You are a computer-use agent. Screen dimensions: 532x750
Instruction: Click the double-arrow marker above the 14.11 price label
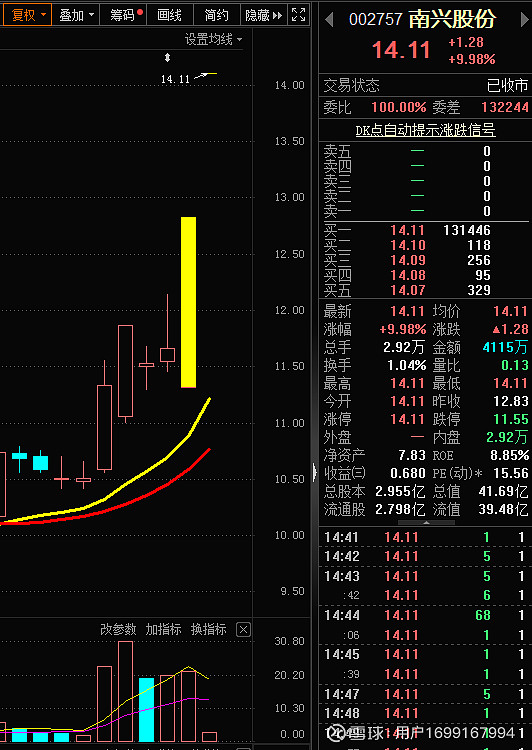pyautogui.click(x=167, y=58)
